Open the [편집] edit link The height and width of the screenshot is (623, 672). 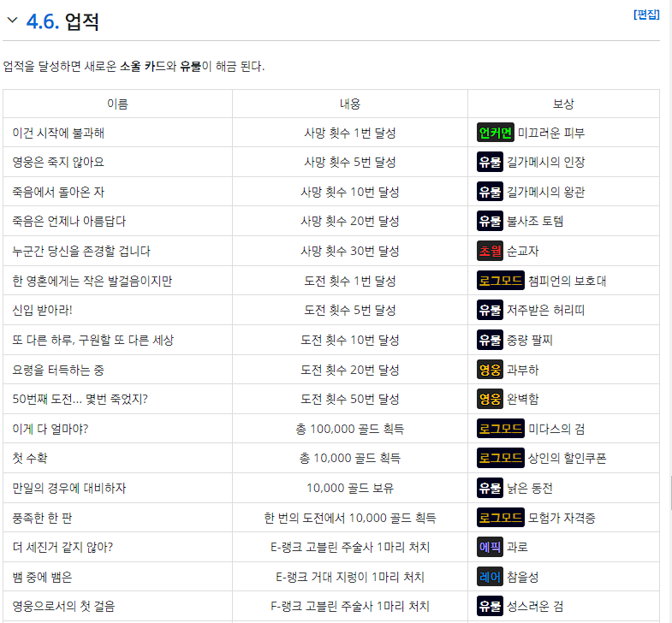(x=646, y=15)
